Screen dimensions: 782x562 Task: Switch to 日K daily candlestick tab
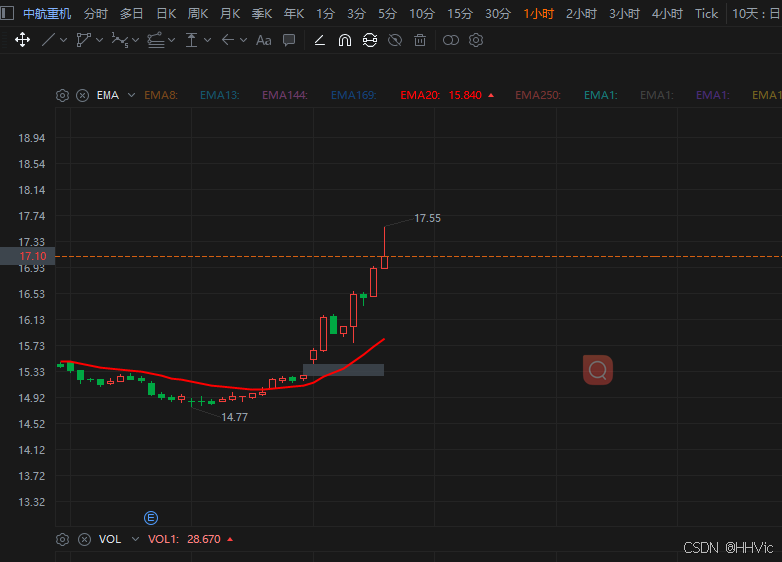coord(166,13)
